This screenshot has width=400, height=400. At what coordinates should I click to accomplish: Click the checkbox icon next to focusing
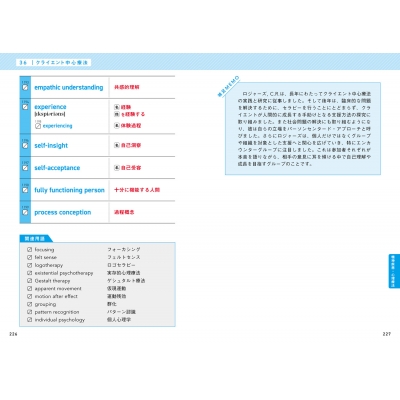pyautogui.click(x=30, y=249)
